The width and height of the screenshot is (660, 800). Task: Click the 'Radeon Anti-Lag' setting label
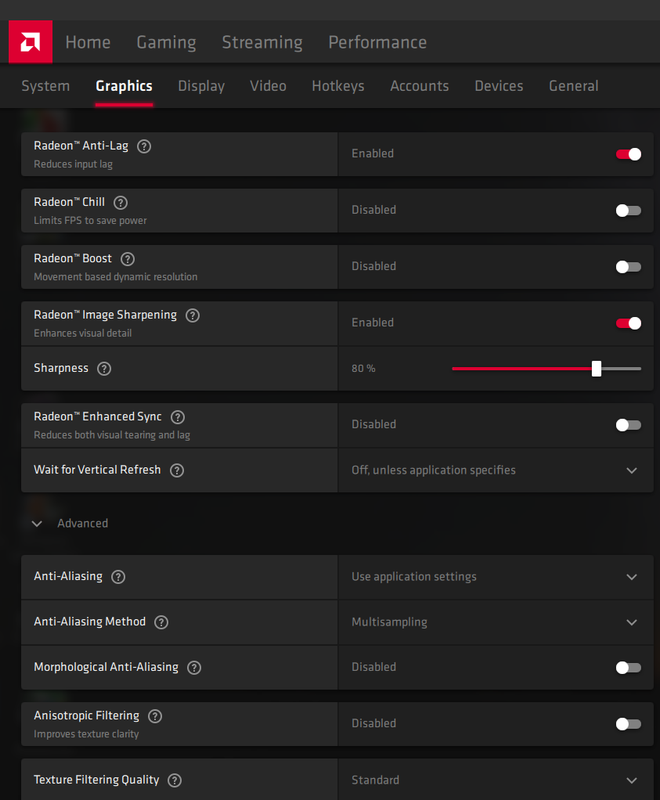[81, 146]
